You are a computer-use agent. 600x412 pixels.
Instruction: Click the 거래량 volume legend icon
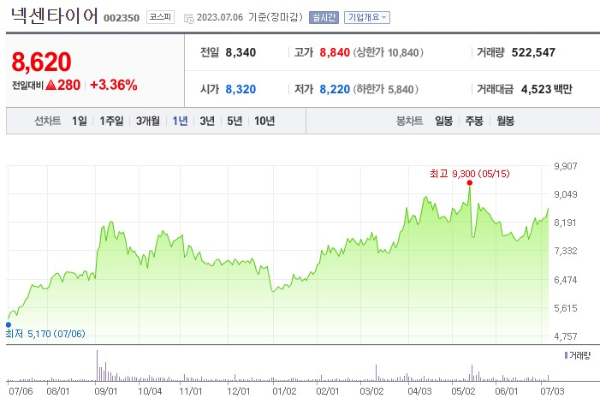point(566,356)
